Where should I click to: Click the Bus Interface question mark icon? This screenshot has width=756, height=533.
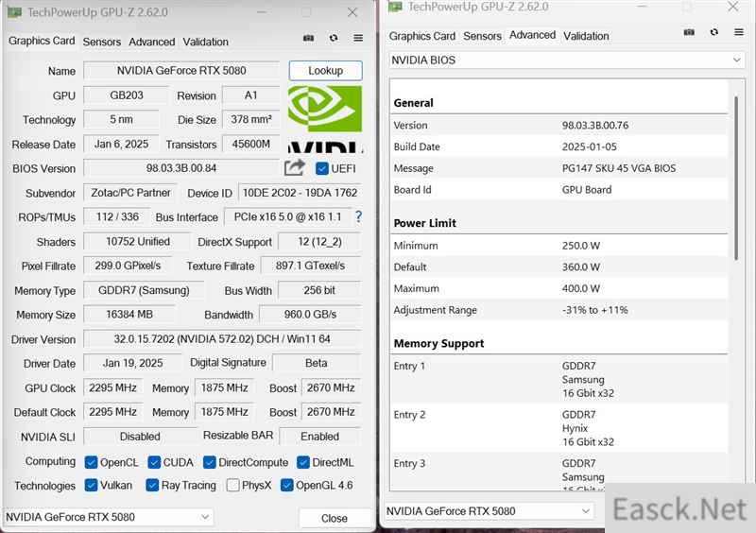pos(358,216)
